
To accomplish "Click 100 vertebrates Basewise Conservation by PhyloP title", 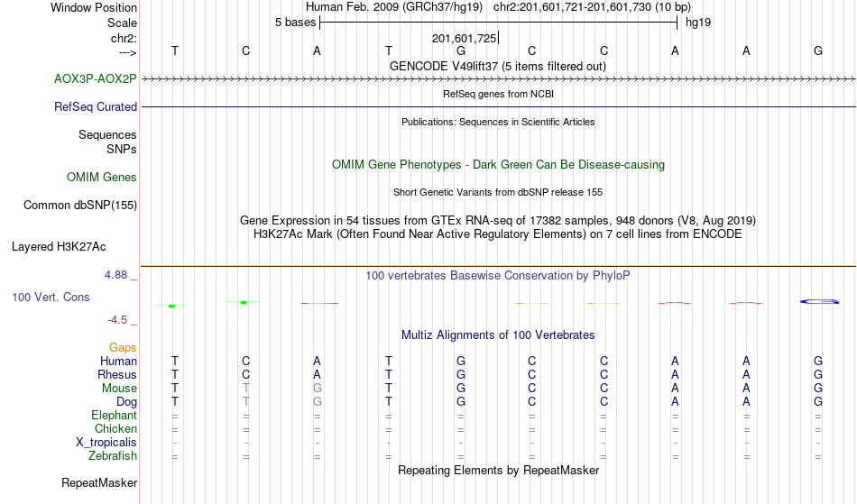I will (x=498, y=275).
